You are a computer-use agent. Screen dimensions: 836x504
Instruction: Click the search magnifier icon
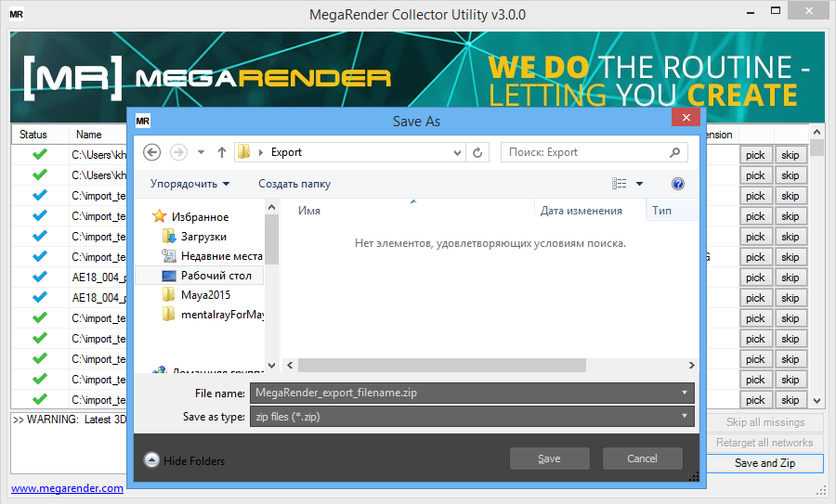tap(675, 152)
